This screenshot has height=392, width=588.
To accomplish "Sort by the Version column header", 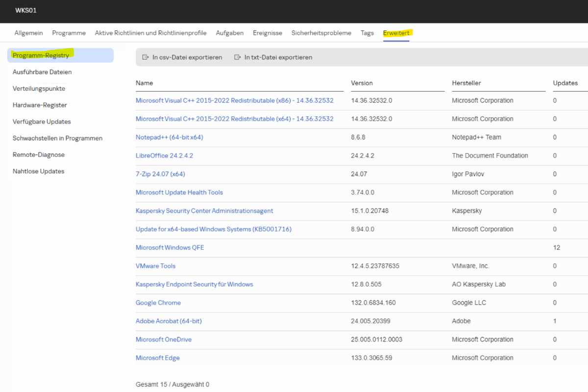I will (x=362, y=83).
